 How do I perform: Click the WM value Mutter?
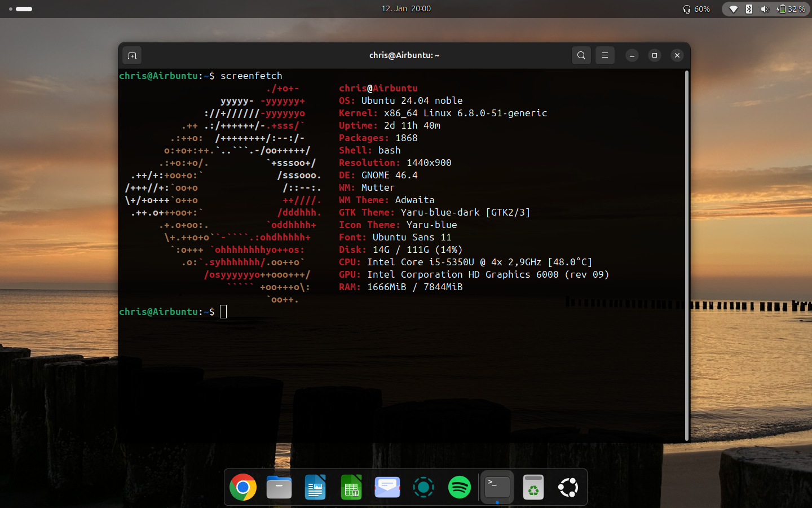click(378, 187)
